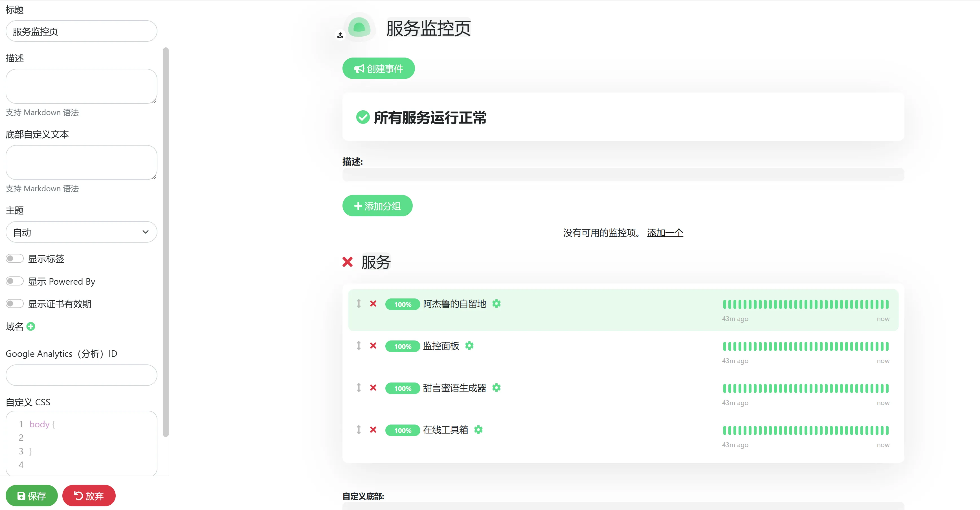Add a domain with green plus icon
Image resolution: width=980 pixels, height=510 pixels.
(31, 326)
